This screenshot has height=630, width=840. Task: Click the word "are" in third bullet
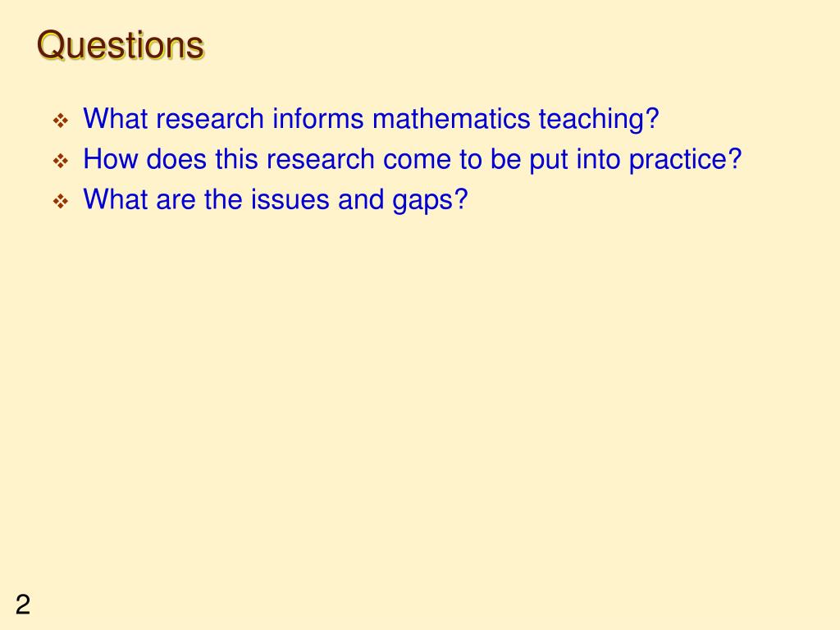point(176,200)
